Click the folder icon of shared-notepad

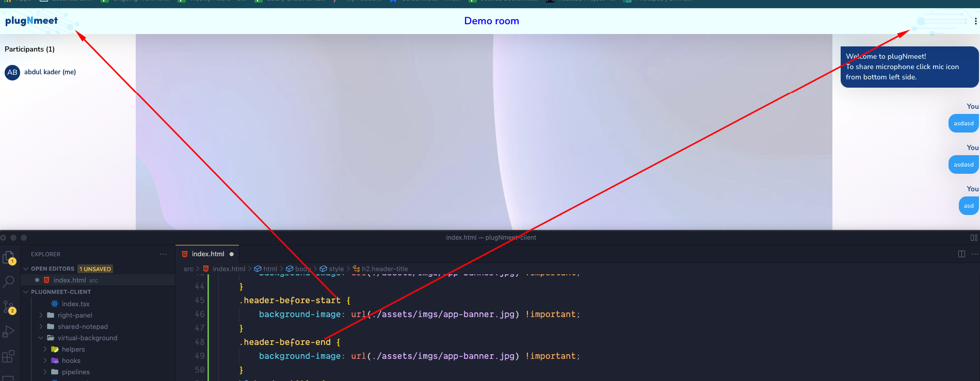pos(51,326)
